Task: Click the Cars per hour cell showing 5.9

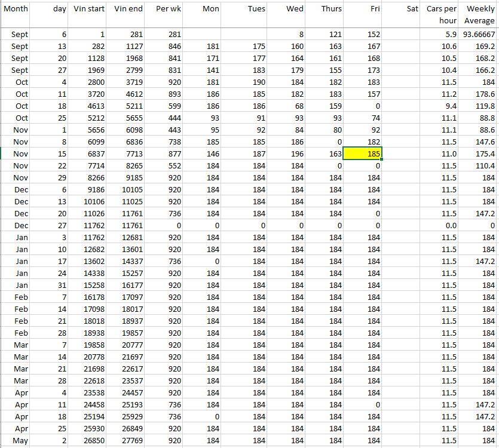Action: point(440,35)
